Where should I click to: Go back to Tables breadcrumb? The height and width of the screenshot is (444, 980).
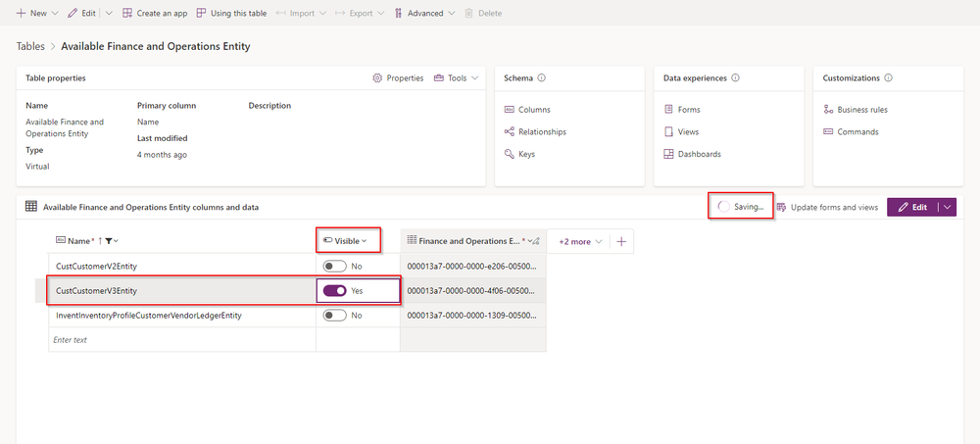tap(30, 46)
